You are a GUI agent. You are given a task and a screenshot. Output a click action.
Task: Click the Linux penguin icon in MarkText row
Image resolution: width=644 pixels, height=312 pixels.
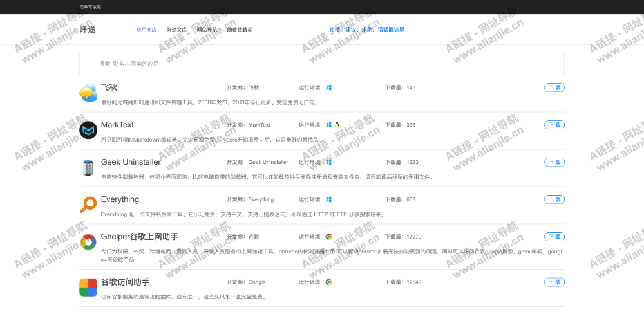pyautogui.click(x=337, y=125)
